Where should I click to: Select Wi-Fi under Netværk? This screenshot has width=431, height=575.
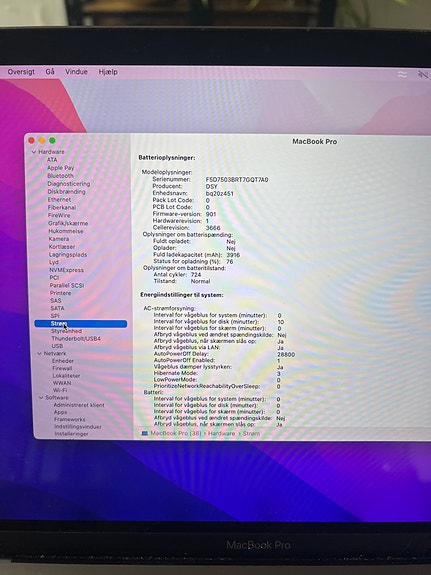click(60, 390)
